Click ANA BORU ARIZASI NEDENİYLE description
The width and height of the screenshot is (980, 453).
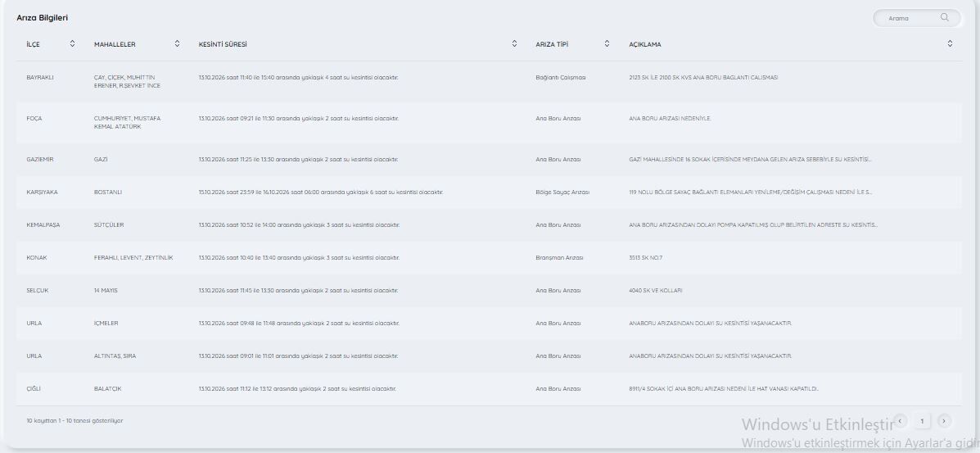pyautogui.click(x=670, y=118)
